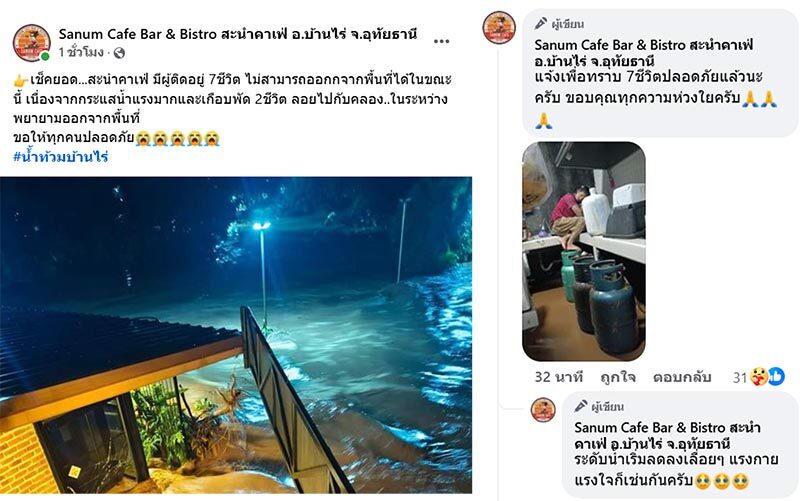Click the blue like reaction icon
This screenshot has height=501, width=800.
coord(776,377)
